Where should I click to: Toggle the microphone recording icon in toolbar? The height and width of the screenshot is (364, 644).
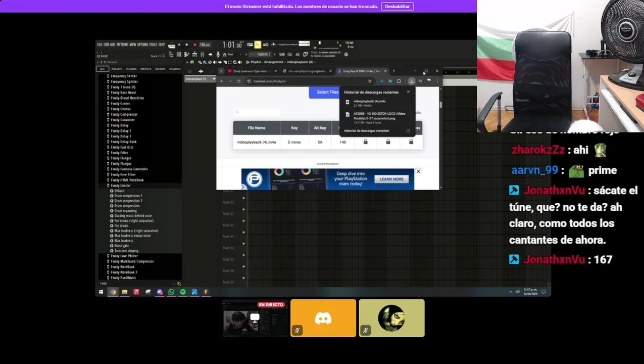click(218, 55)
